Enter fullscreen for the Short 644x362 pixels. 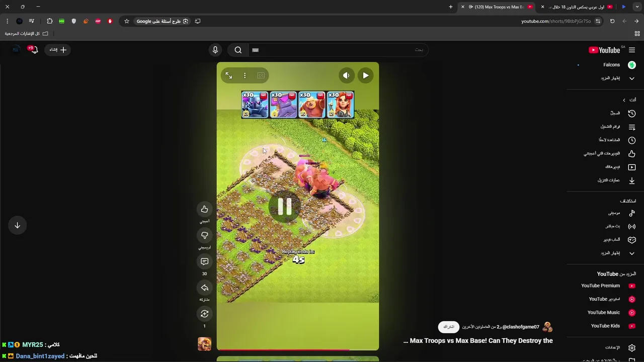(228, 75)
